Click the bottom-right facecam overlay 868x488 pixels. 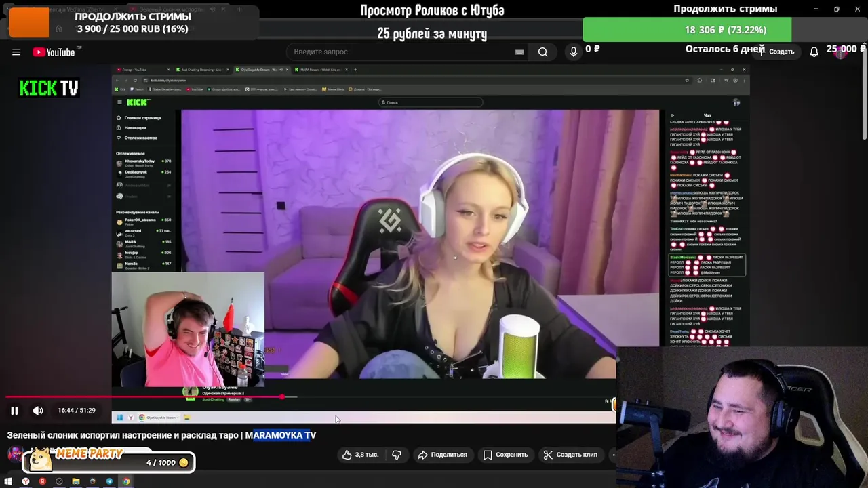(743, 418)
